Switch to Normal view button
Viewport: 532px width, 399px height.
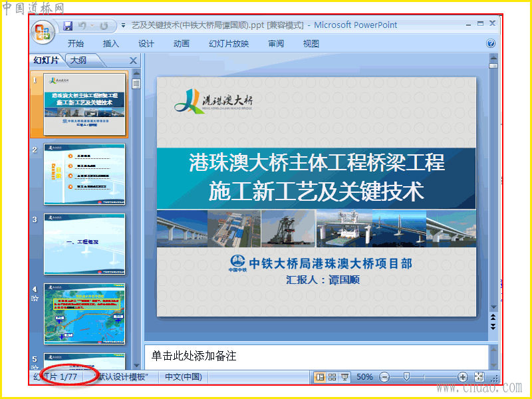point(320,377)
